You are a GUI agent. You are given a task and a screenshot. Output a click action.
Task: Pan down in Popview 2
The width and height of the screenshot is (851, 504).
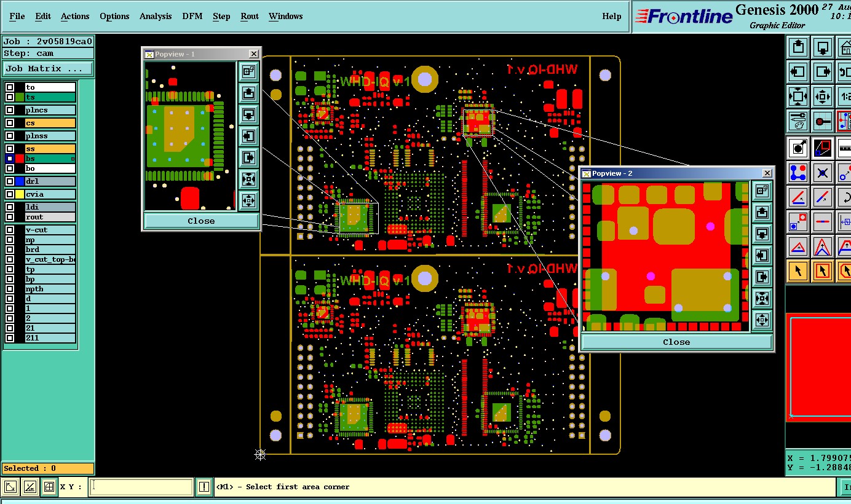(762, 234)
